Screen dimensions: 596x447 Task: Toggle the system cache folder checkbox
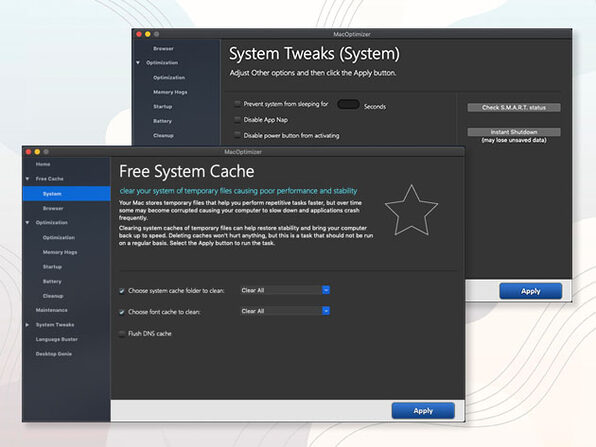122,291
